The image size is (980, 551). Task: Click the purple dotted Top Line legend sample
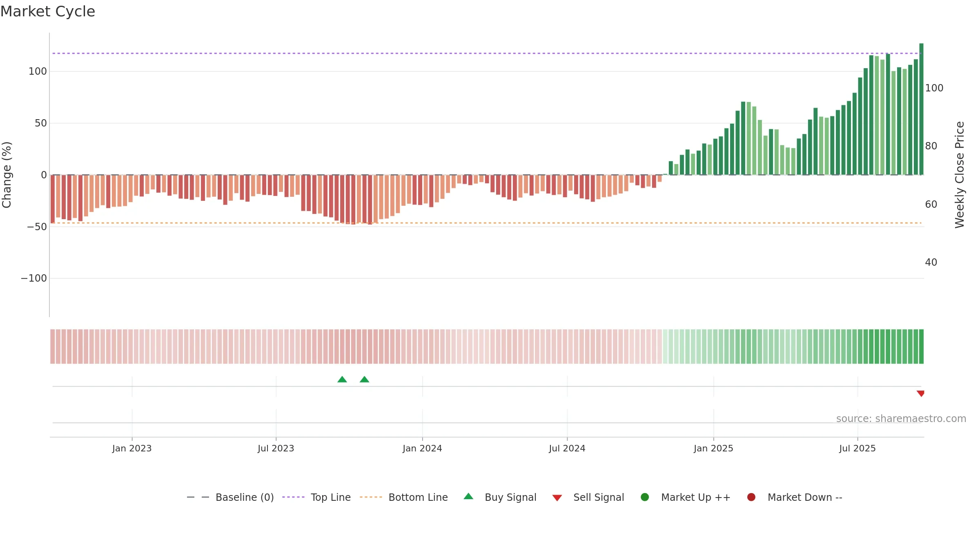(293, 497)
